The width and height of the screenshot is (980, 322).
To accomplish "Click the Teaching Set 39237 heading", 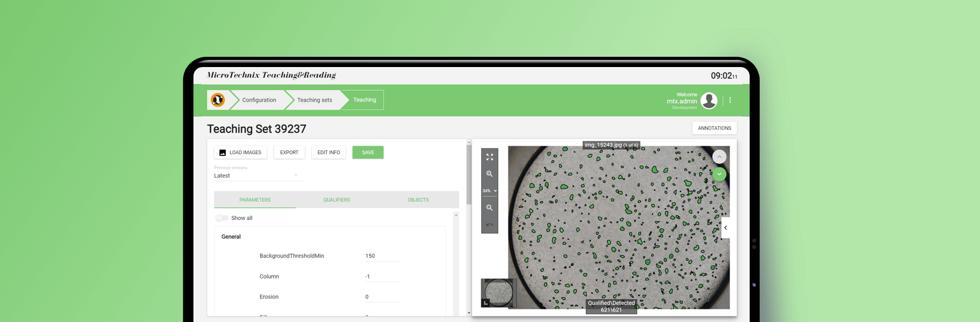I will [257, 129].
